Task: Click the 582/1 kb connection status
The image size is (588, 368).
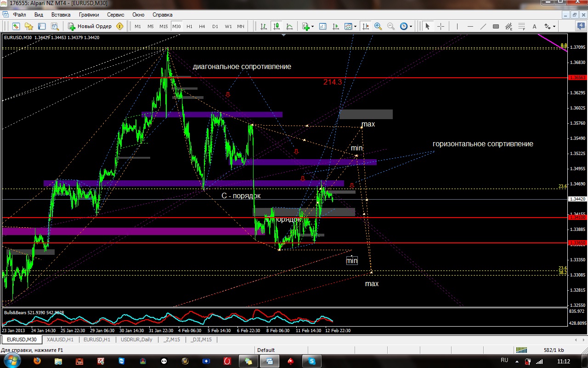Action: (x=553, y=350)
